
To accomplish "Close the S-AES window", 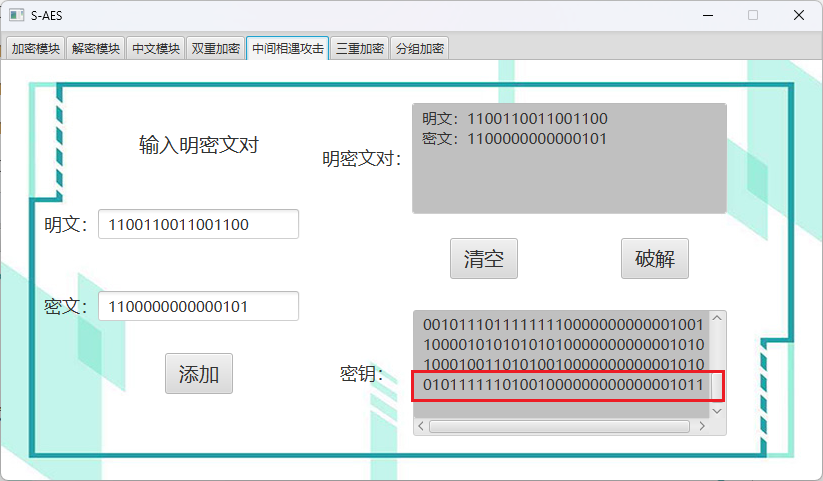I will (799, 15).
